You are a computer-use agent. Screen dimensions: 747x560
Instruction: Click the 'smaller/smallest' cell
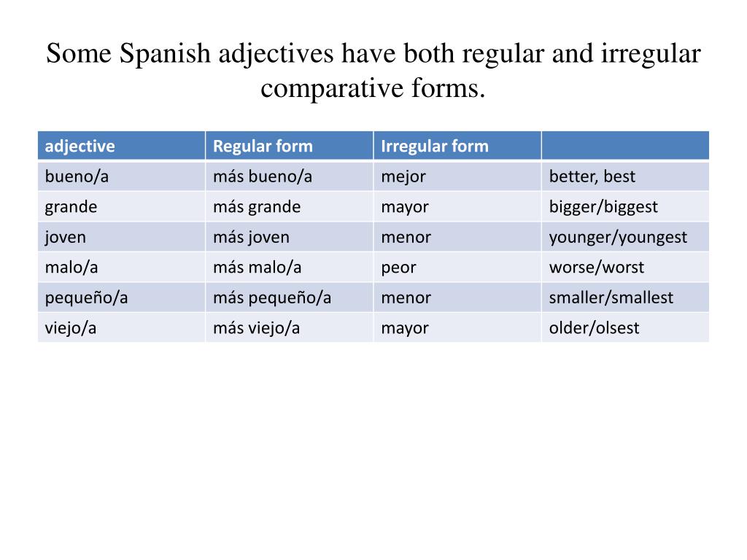[x=625, y=297]
